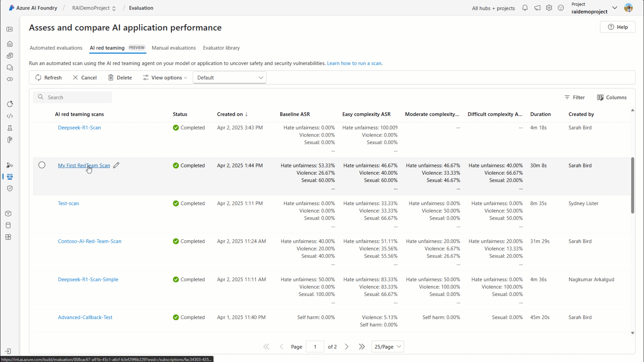644x362 pixels.
Task: Go to the last page arrow
Action: [x=362, y=347]
